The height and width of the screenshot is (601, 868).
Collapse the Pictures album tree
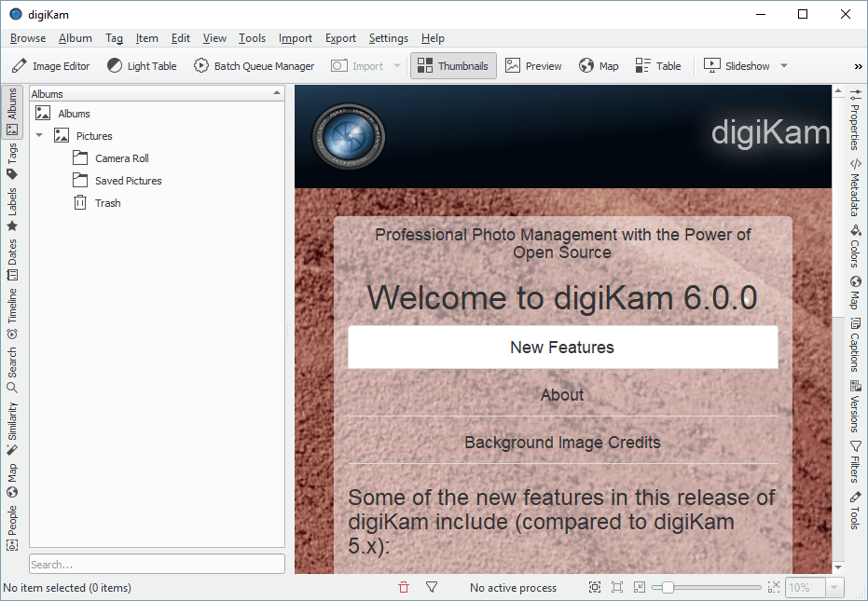39,135
